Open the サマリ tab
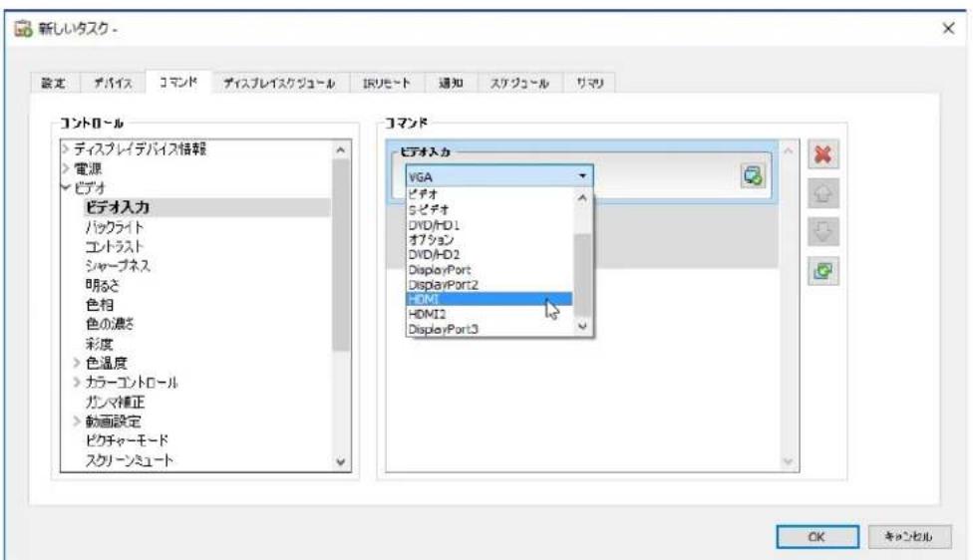This screenshot has height=560, width=973. click(x=589, y=83)
